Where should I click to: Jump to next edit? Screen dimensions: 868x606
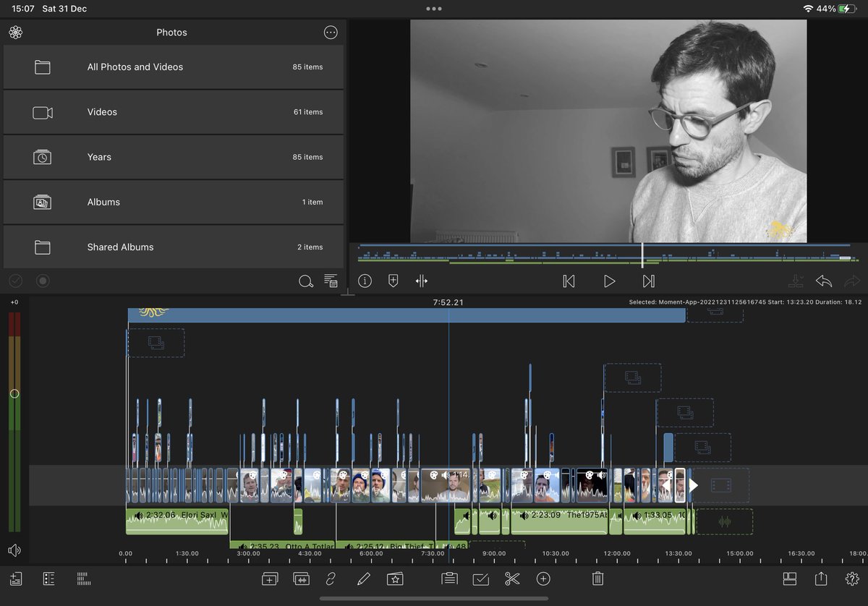pyautogui.click(x=649, y=281)
